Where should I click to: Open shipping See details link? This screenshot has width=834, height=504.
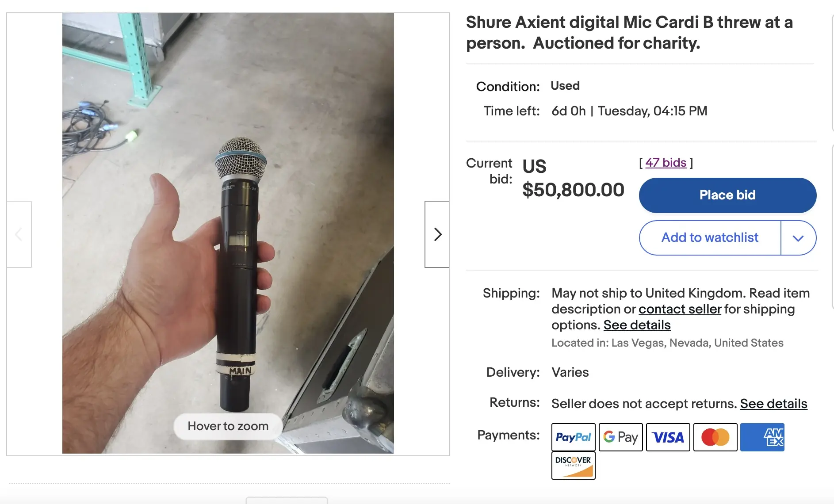pos(637,325)
